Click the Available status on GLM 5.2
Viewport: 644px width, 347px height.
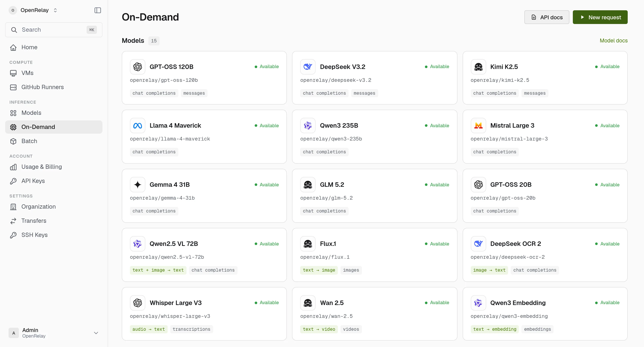[437, 185]
